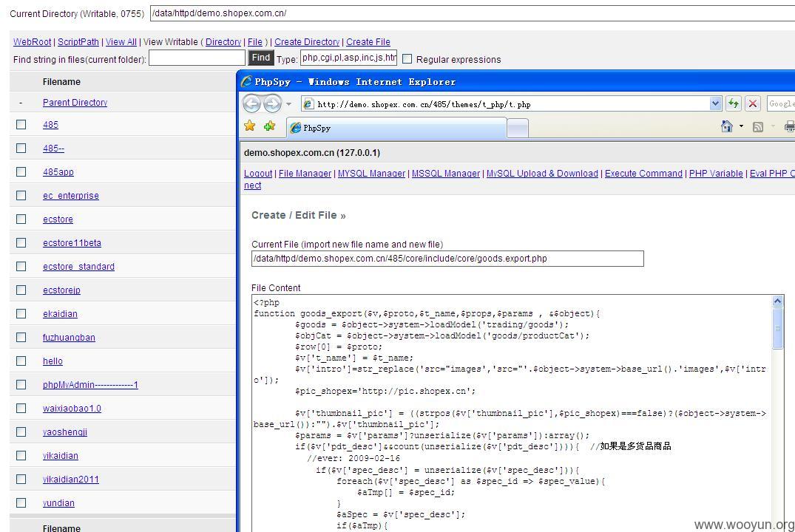
Task: Open MYSQL Manager in PhpSpy menu
Action: 371,174
